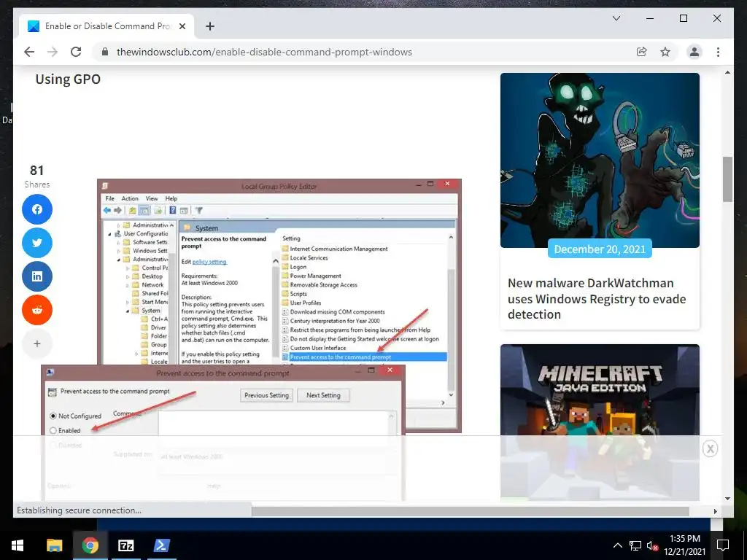This screenshot has height=560, width=747.
Task: Open network status tray icon
Action: point(635,545)
